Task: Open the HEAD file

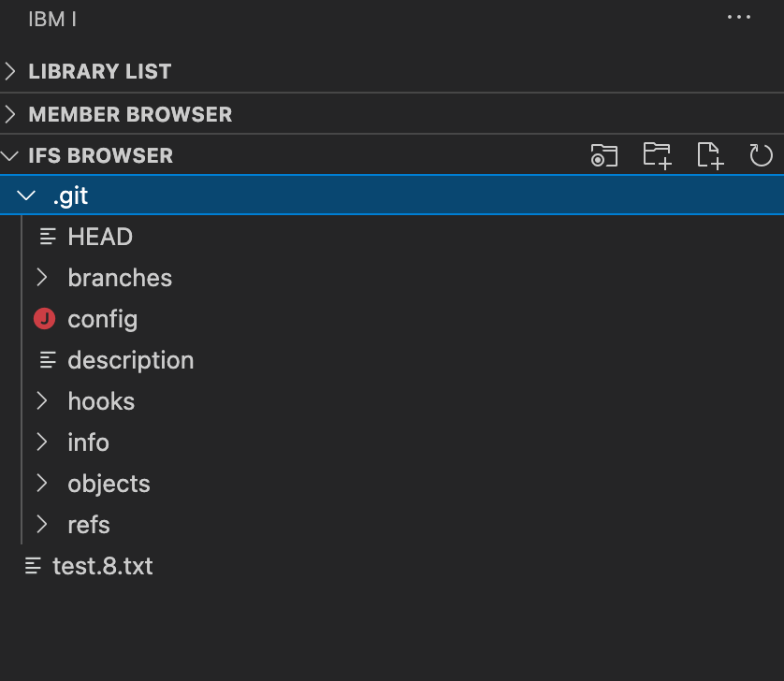Action: click(100, 237)
